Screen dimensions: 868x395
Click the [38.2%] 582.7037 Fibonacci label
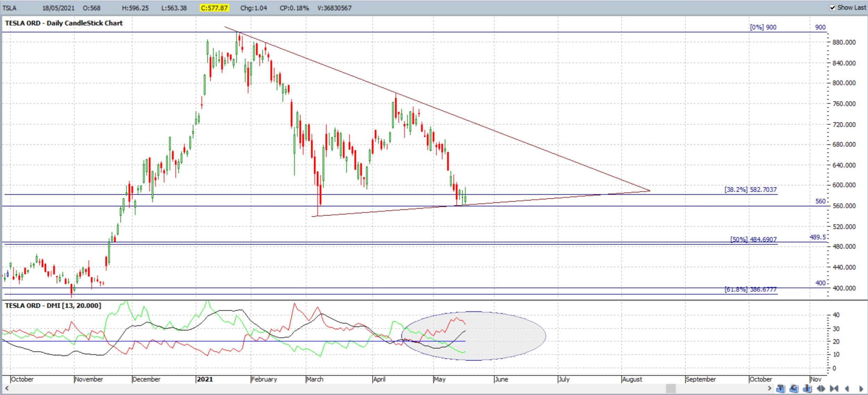pyautogui.click(x=750, y=190)
